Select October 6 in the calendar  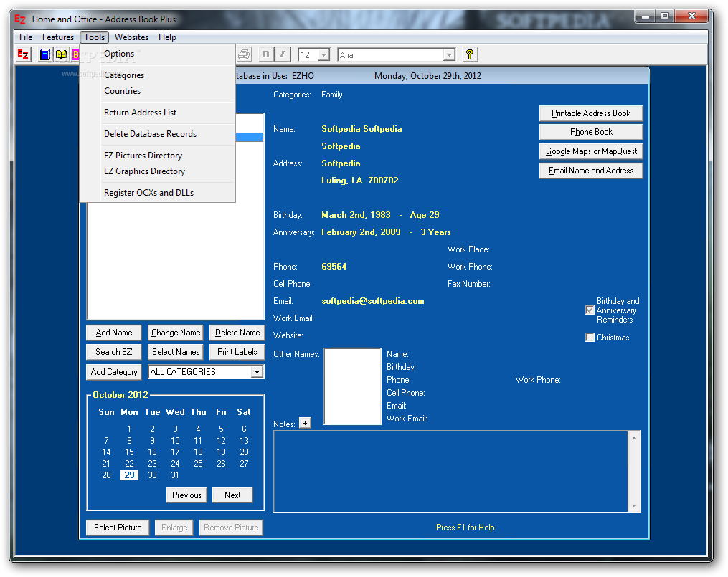tap(244, 429)
